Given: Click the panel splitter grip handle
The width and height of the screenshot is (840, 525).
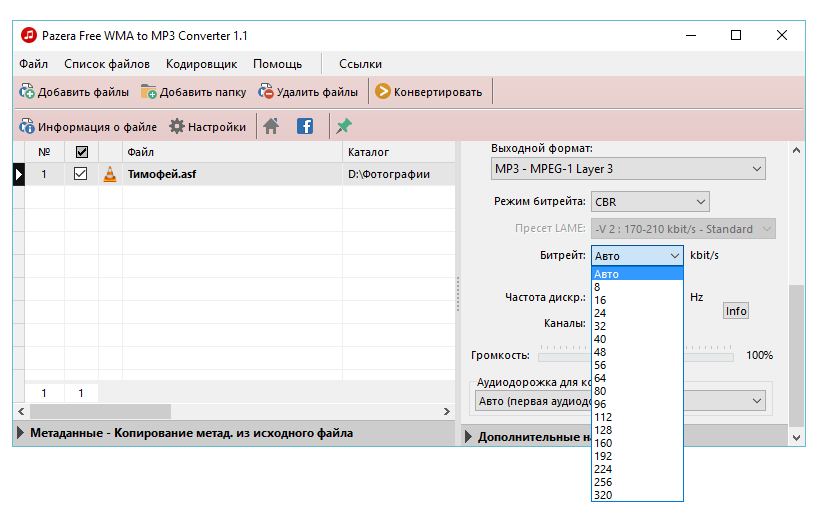Looking at the screenshot, I should 458,294.
